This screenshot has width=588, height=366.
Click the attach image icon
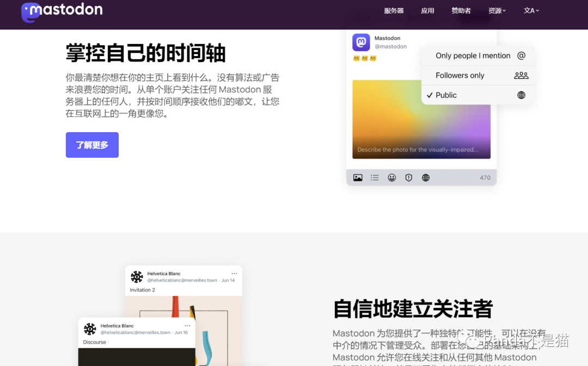point(358,178)
